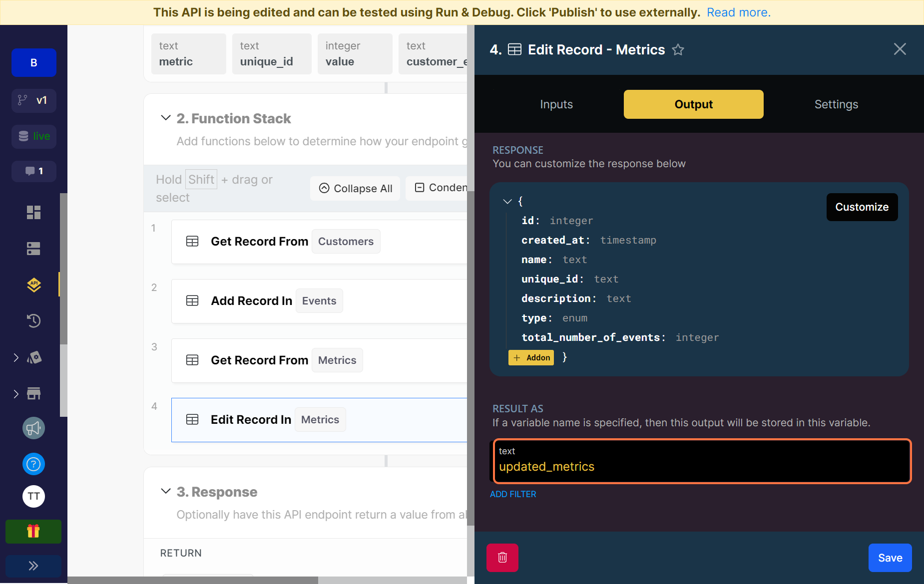Viewport: 924px width, 584px height.
Task: Click the megaphone announcements icon
Action: pyautogui.click(x=33, y=428)
